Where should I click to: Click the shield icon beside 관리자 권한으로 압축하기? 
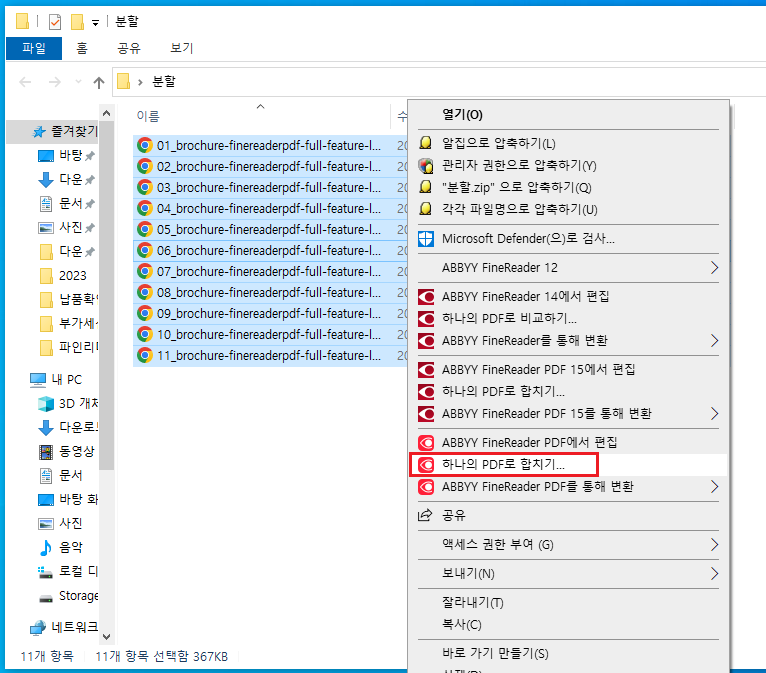tap(426, 166)
